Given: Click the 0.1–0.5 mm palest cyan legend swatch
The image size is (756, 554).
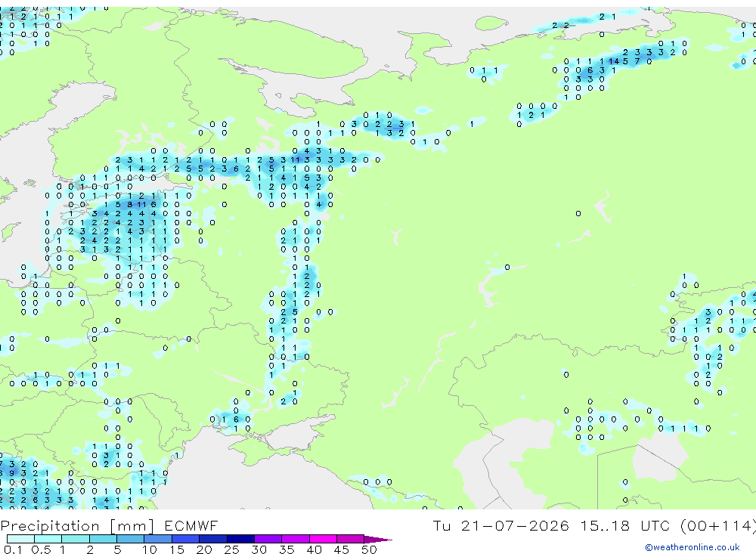Looking at the screenshot, I should pyautogui.click(x=20, y=539).
